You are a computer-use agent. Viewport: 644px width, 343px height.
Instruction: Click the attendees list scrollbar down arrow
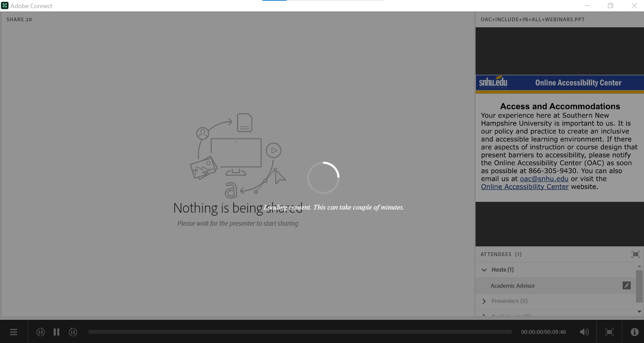pos(639,312)
